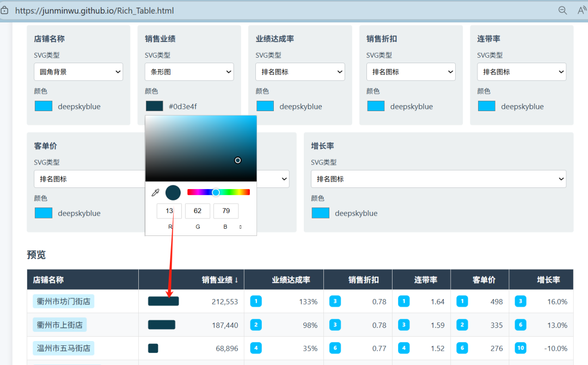This screenshot has height=365, width=588.
Task: Click the 销售业绩 dark color swatch
Action: pyautogui.click(x=155, y=106)
